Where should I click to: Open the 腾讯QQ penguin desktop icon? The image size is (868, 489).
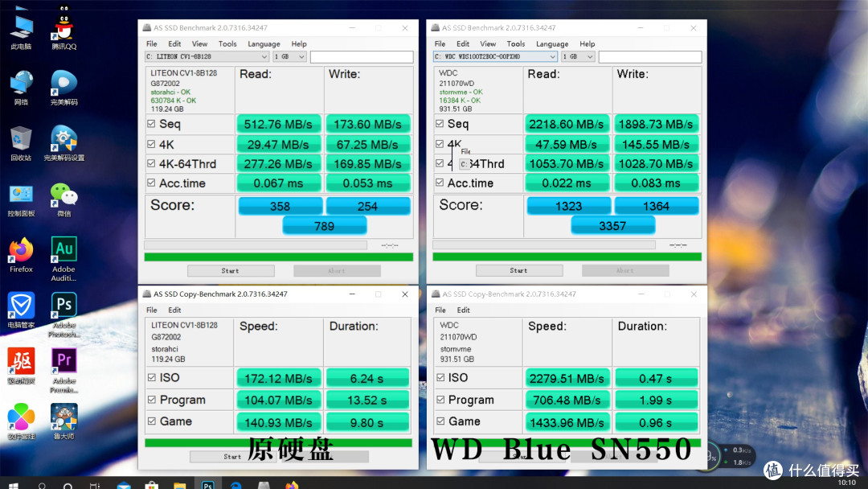click(63, 29)
